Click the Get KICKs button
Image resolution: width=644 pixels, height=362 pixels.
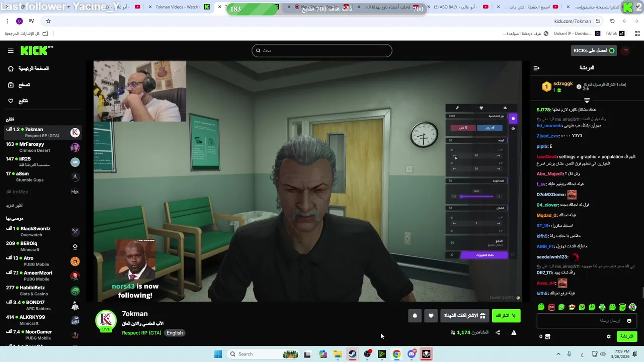tap(594, 50)
